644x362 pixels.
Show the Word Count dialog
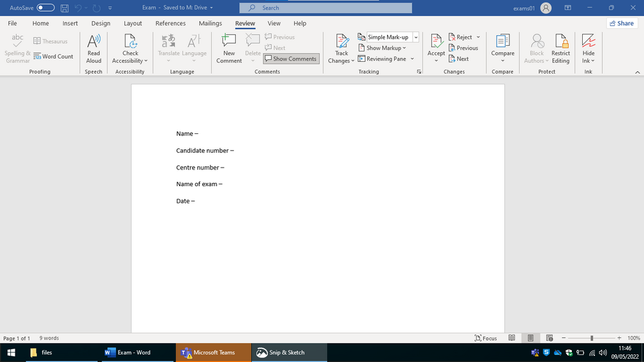tap(53, 56)
